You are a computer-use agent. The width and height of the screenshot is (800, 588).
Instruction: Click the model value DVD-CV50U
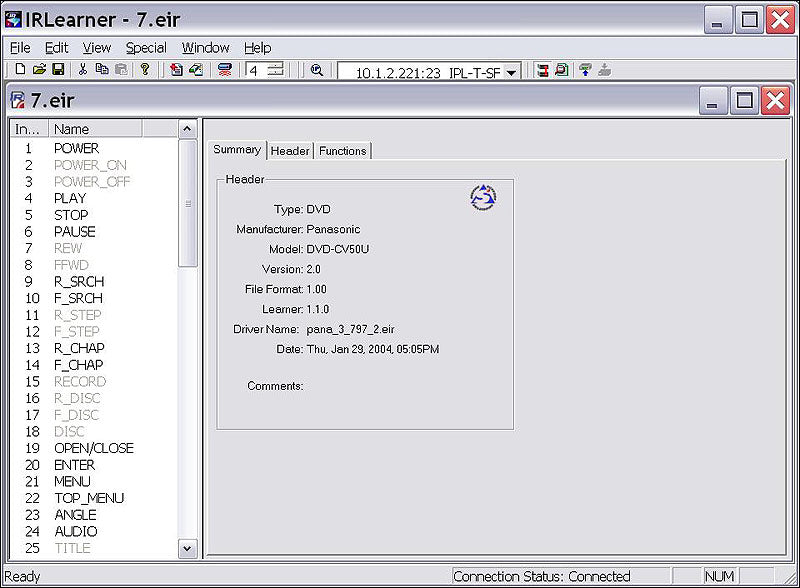coord(338,250)
